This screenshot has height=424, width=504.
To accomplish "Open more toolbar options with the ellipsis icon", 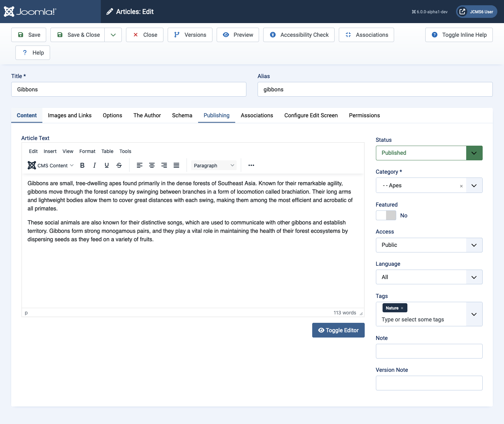I will [x=251, y=165].
